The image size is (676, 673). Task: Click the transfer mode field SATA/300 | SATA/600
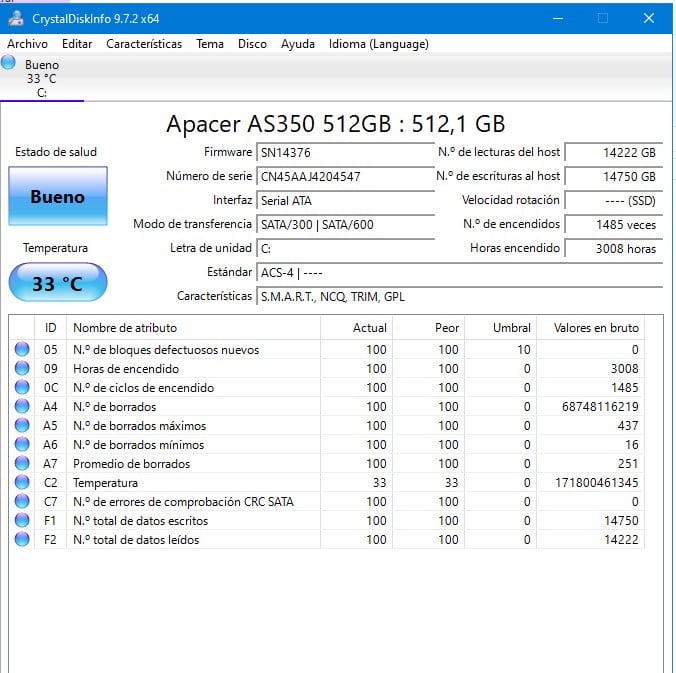point(345,225)
